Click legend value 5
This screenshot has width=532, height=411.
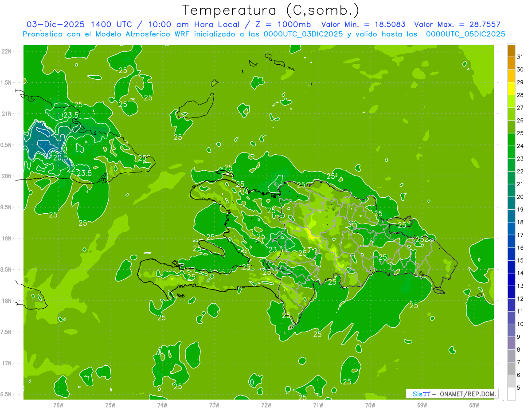(x=519, y=388)
